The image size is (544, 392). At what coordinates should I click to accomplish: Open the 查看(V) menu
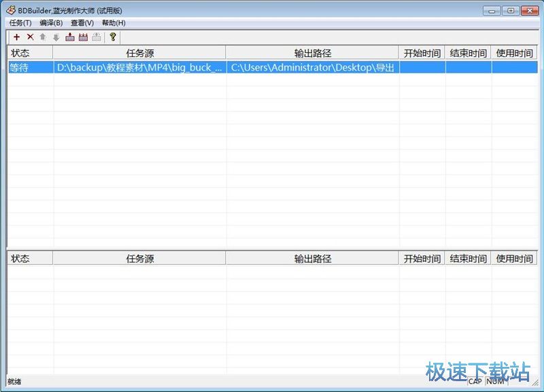[82, 23]
